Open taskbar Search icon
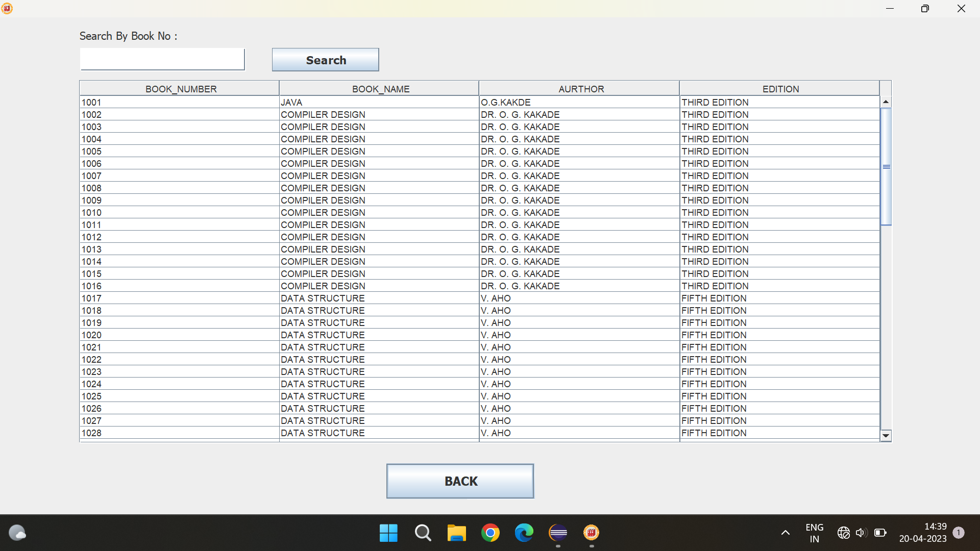 click(x=423, y=533)
